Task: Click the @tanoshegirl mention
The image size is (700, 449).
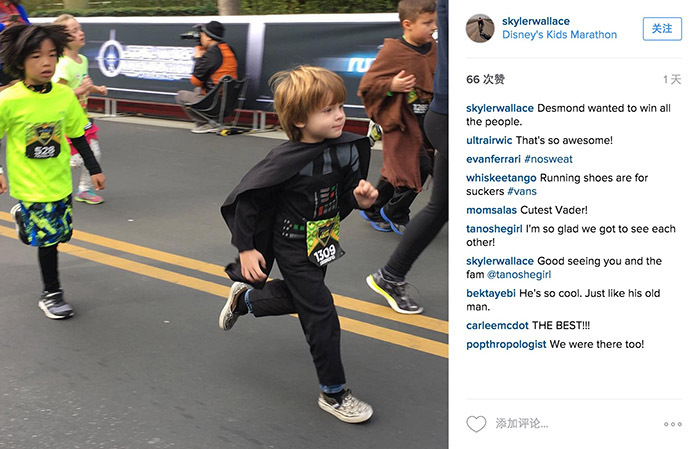Action: click(x=519, y=274)
